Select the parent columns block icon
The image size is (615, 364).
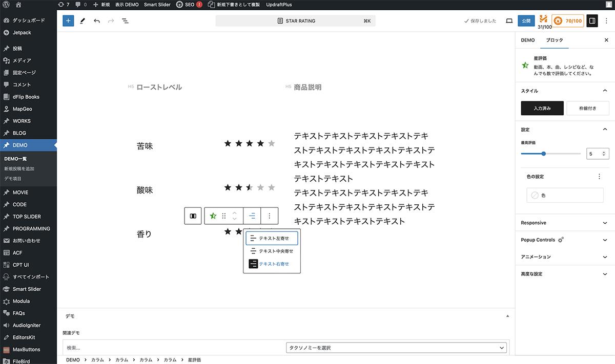193,216
